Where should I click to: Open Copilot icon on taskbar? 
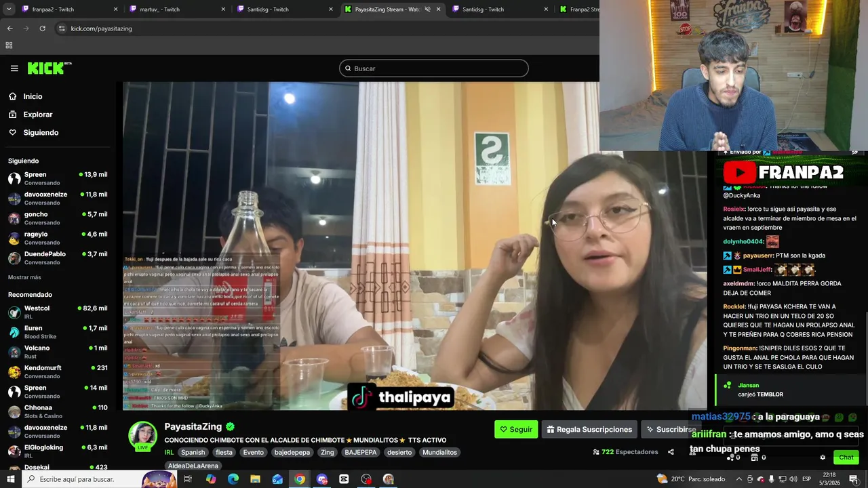pyautogui.click(x=211, y=479)
